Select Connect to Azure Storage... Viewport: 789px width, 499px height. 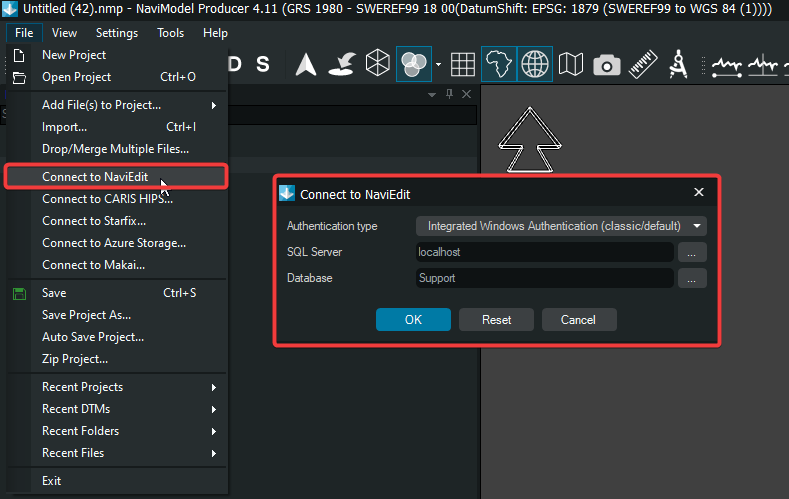[117, 243]
